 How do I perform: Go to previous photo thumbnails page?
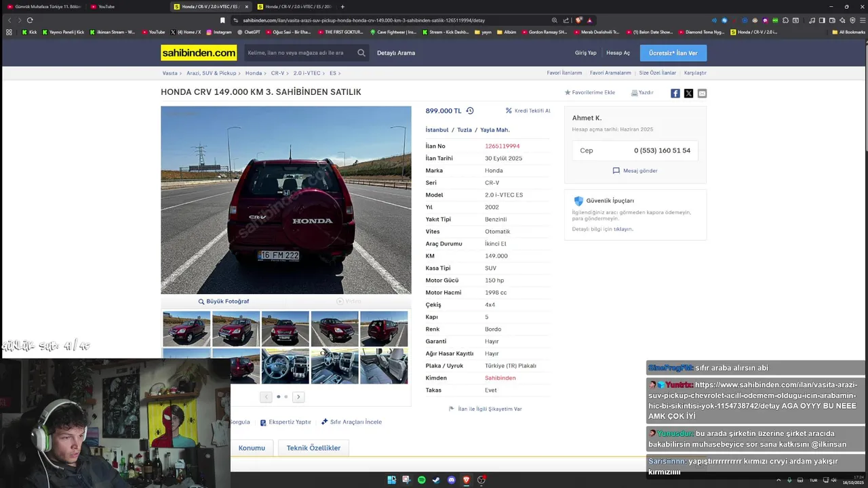(267, 396)
